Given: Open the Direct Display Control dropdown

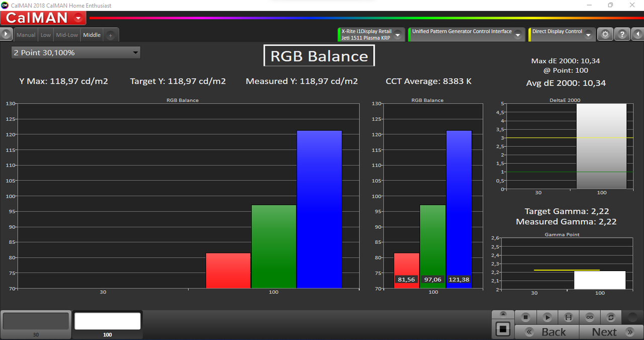Looking at the screenshot, I should (x=562, y=34).
